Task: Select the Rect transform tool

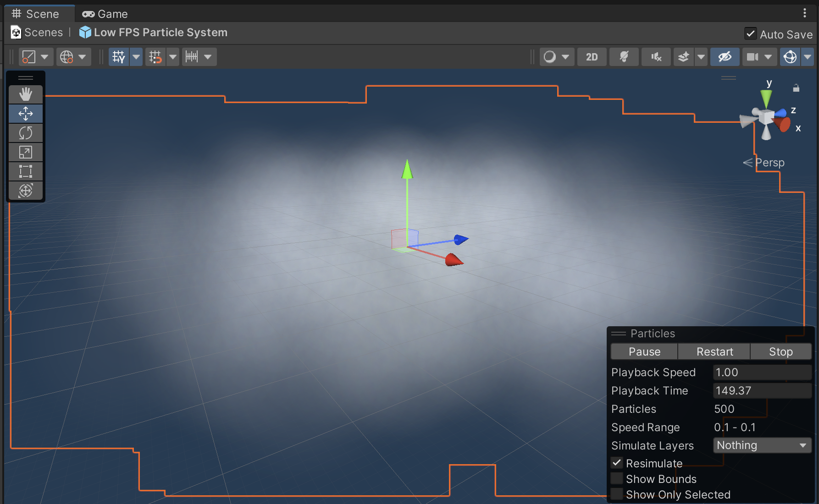Action: click(26, 171)
